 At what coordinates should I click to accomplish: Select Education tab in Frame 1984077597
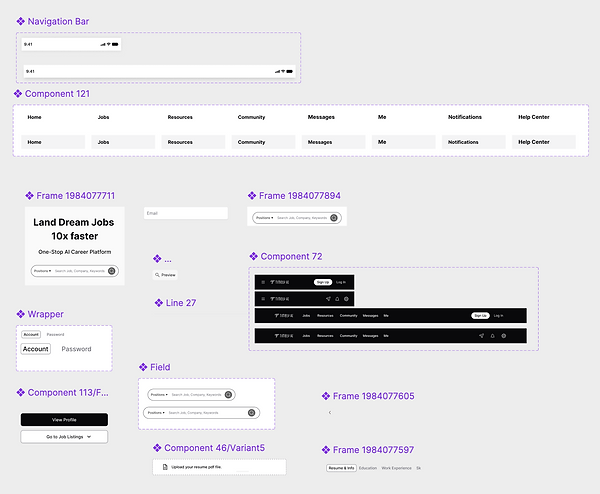click(x=368, y=468)
